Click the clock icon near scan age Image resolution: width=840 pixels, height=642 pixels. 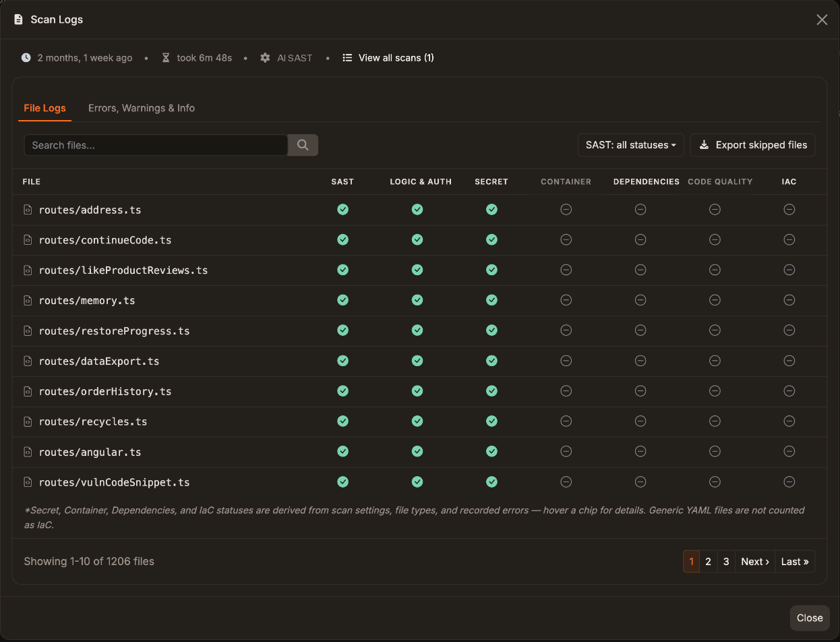pyautogui.click(x=26, y=58)
